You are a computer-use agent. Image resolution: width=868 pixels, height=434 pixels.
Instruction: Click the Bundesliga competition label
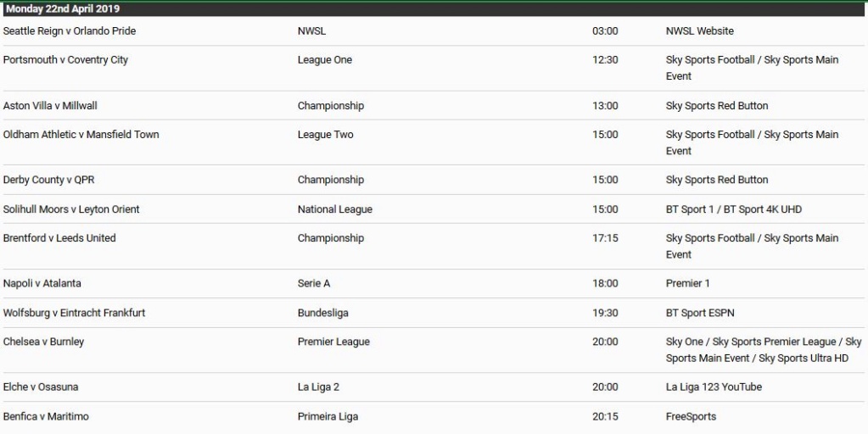[x=322, y=313]
